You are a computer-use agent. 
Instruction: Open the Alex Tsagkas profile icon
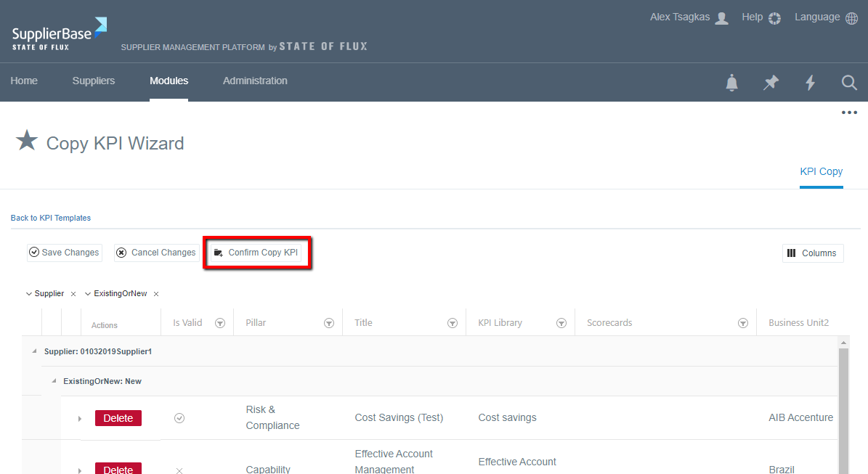click(721, 17)
